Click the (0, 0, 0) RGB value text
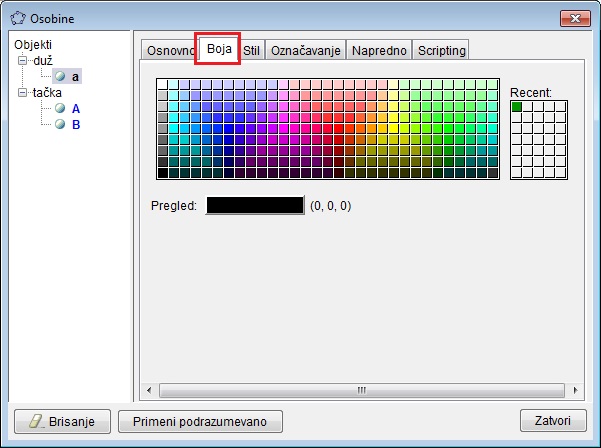The image size is (601, 448). 330,206
